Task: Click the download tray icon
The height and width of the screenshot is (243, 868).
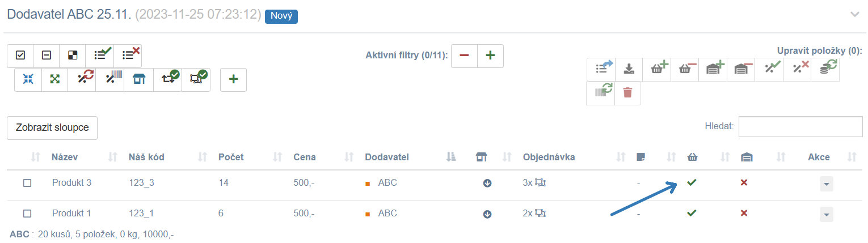Action: [629, 69]
